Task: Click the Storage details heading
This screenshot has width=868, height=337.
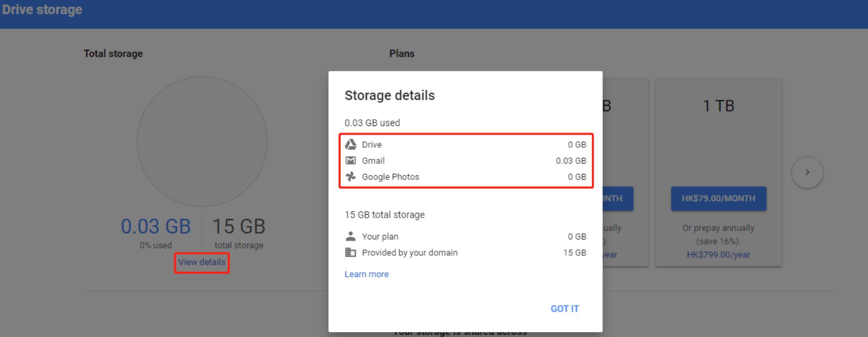Action: pyautogui.click(x=390, y=95)
